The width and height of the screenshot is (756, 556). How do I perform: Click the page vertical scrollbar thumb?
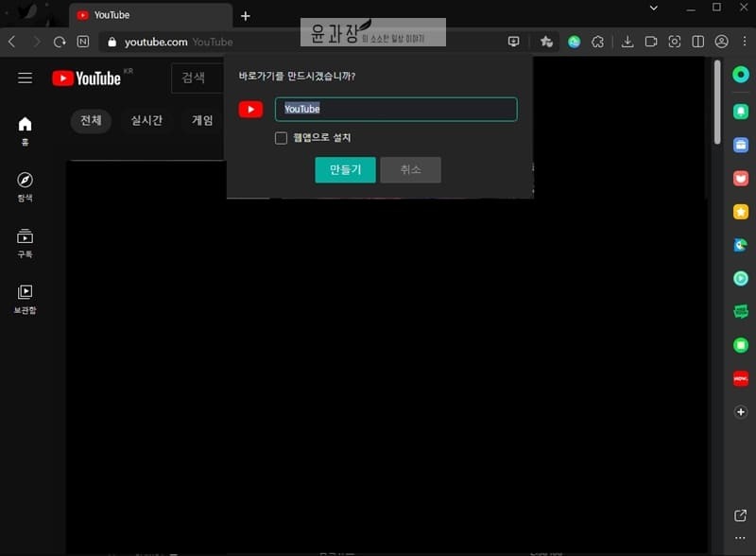(717, 101)
